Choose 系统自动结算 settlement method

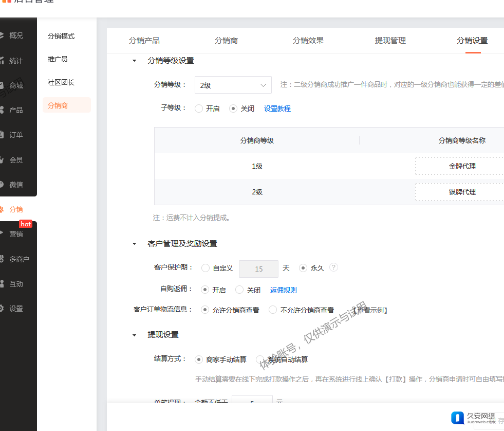click(260, 360)
